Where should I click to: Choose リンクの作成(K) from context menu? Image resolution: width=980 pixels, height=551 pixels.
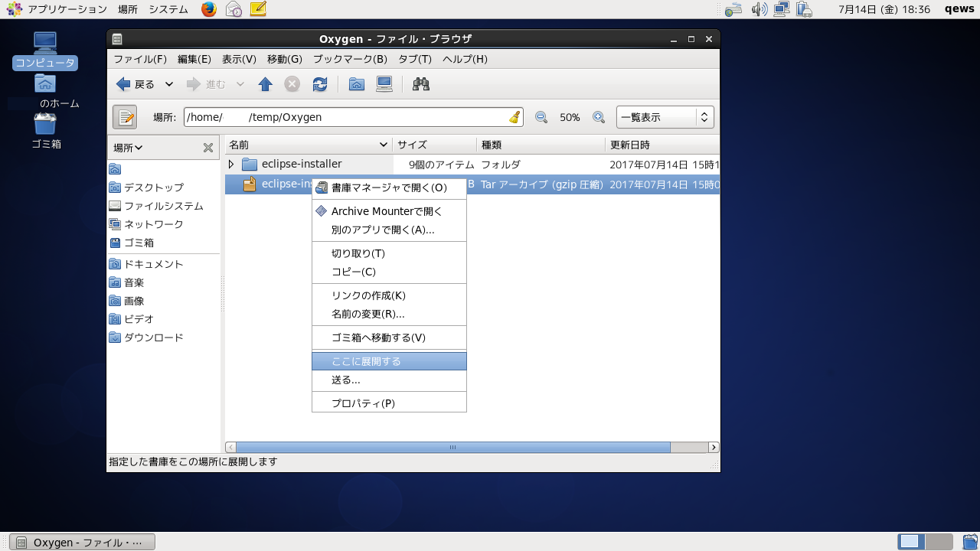389,295
